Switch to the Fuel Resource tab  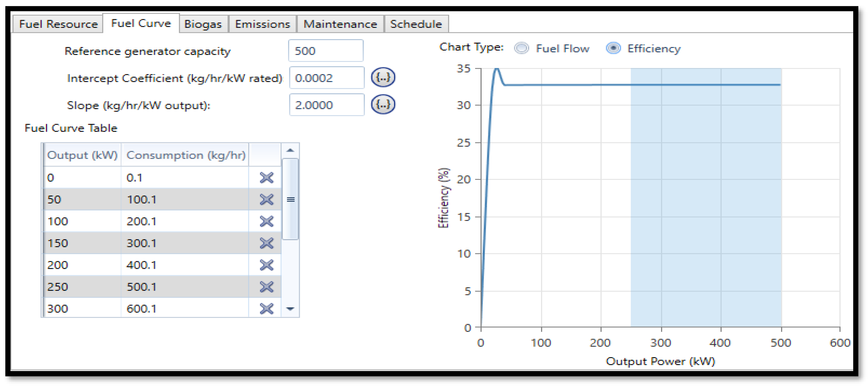(x=58, y=24)
